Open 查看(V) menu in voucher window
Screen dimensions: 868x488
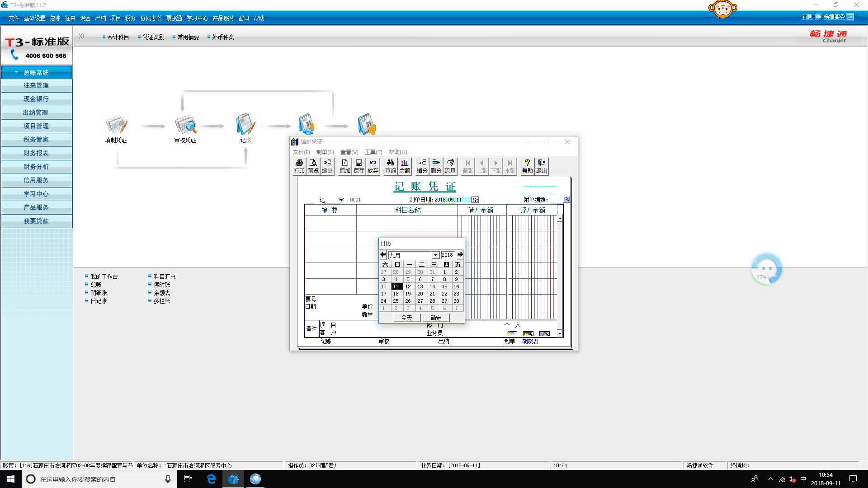click(x=349, y=152)
